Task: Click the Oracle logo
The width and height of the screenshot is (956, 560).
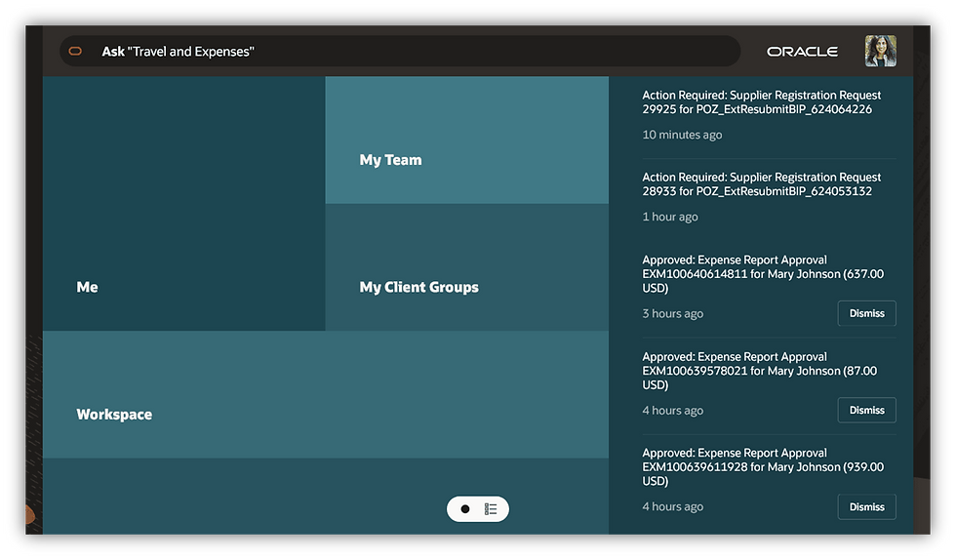Action: [802, 52]
